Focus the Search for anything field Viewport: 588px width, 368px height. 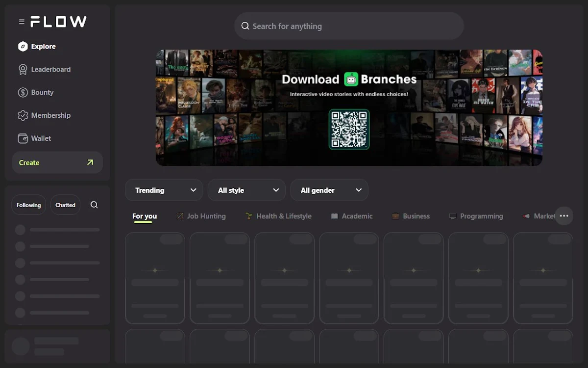click(349, 26)
